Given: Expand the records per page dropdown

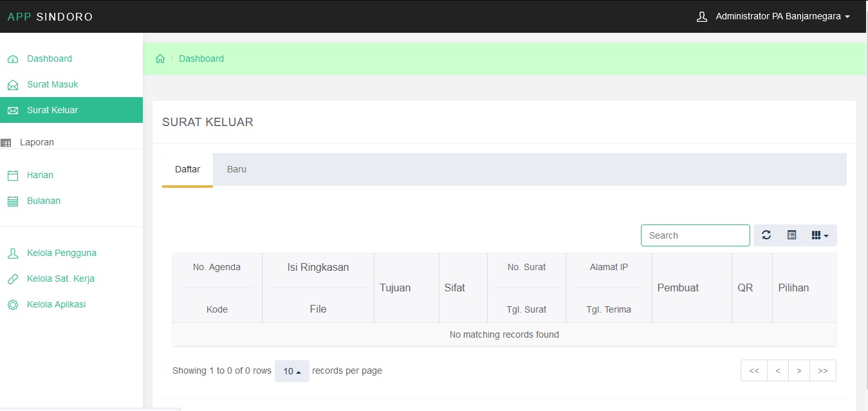Looking at the screenshot, I should (291, 371).
